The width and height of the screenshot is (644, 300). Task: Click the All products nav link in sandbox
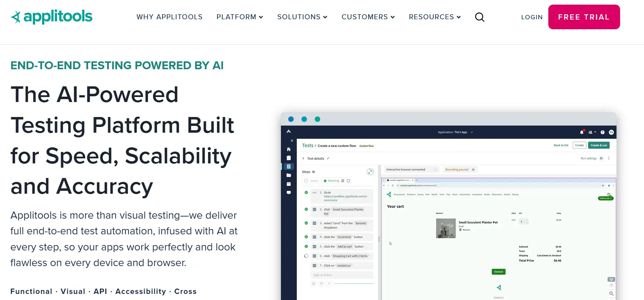coord(399,195)
